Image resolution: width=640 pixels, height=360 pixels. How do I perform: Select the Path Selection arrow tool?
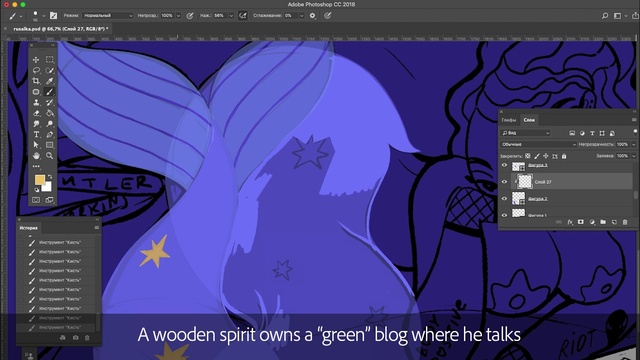(36, 145)
